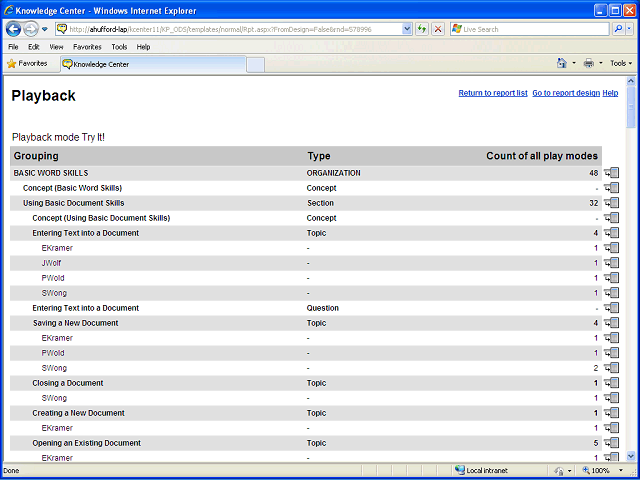Open the Tools menu in menu bar

[119, 47]
